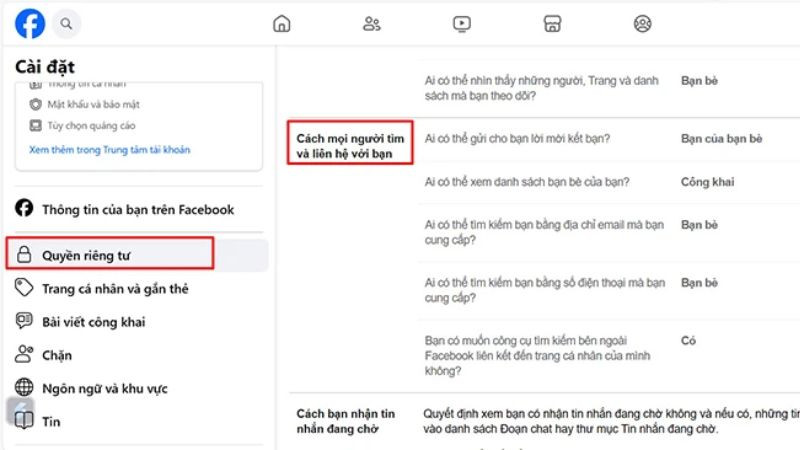
Task: Click the Facebook icon beside Thông tin của bạn
Action: [24, 208]
